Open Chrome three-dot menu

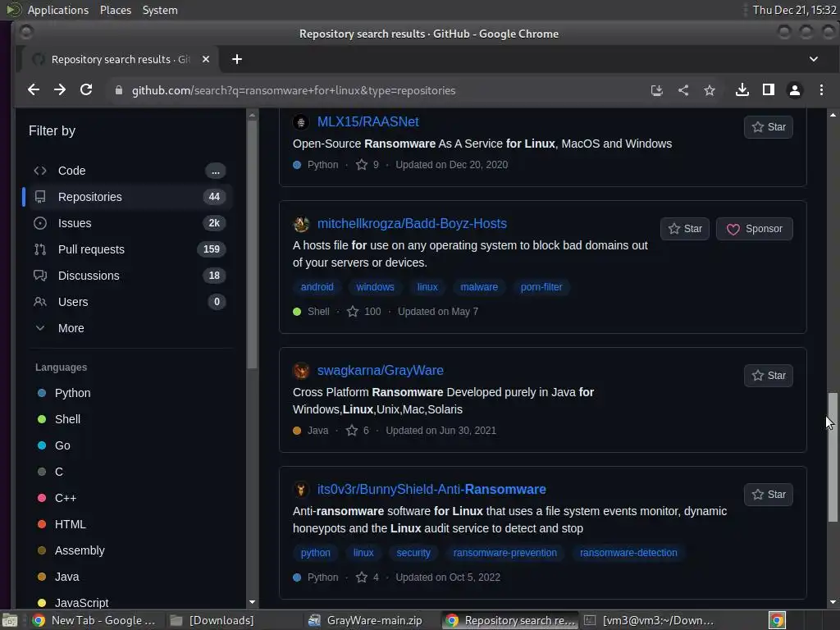(x=821, y=90)
